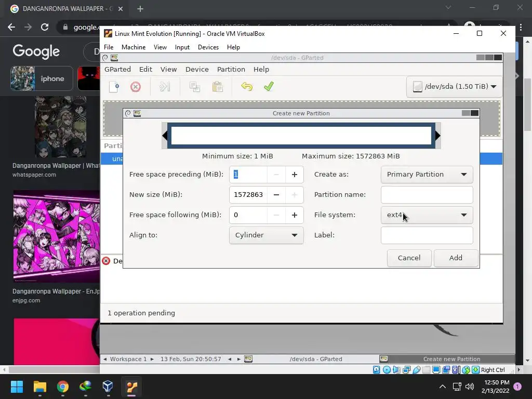
Task: Focus the Partition name input field
Action: point(427,195)
